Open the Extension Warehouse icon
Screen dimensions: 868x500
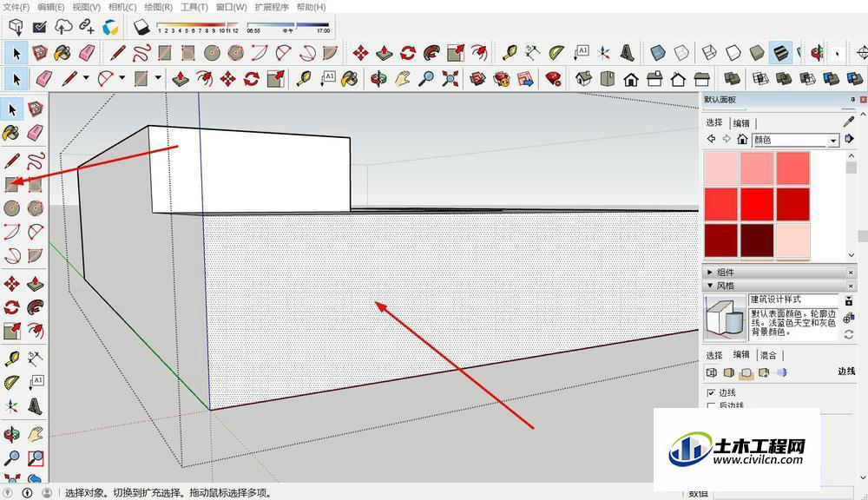click(x=502, y=79)
